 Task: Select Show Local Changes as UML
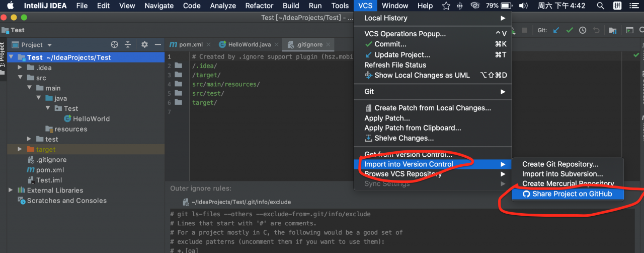[x=433, y=76]
